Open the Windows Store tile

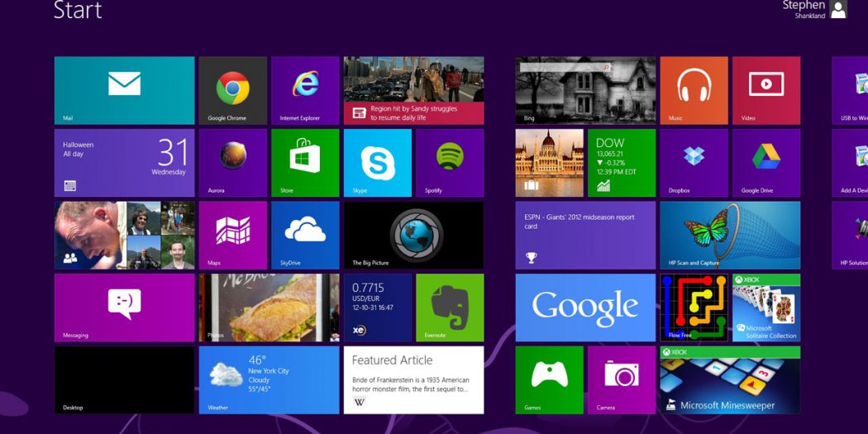click(305, 163)
